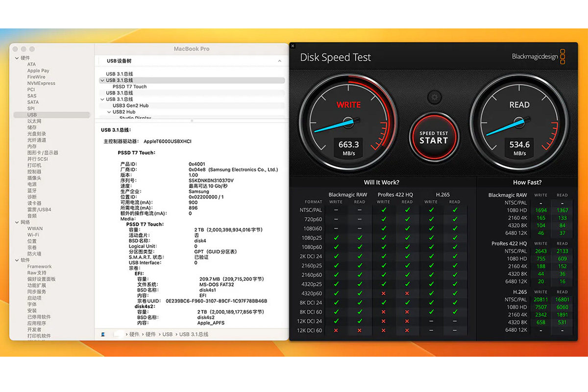This screenshot has height=392, width=588.
Task: Select the highlighted USB sidebar entry
Action: pyautogui.click(x=51, y=115)
